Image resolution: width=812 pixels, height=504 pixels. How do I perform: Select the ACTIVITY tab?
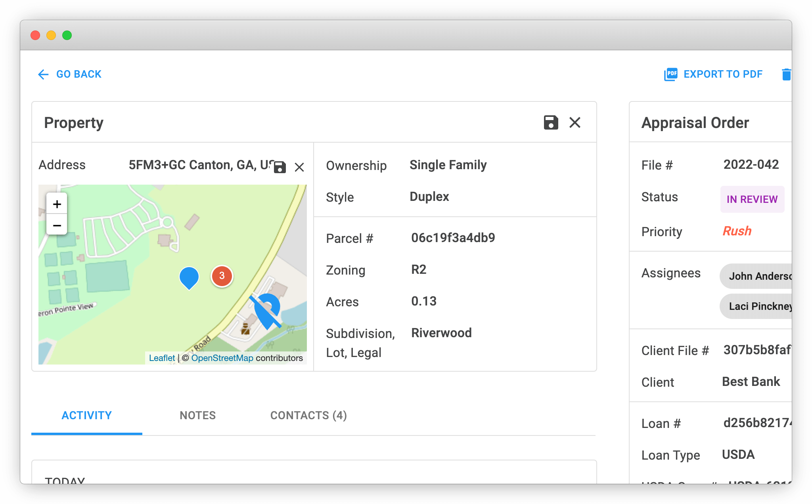86,415
